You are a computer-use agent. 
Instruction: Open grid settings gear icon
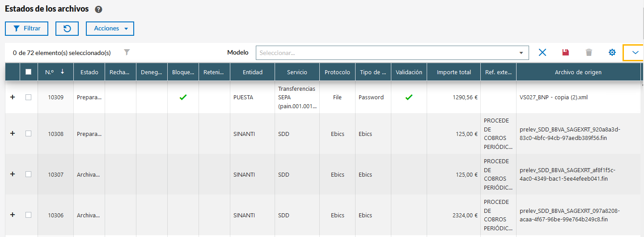point(612,52)
